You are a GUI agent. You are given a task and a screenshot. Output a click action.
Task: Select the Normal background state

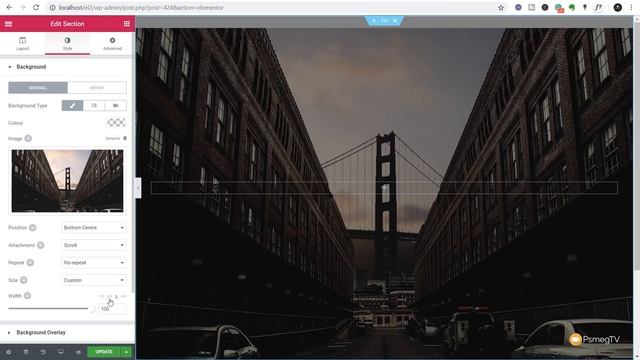38,88
